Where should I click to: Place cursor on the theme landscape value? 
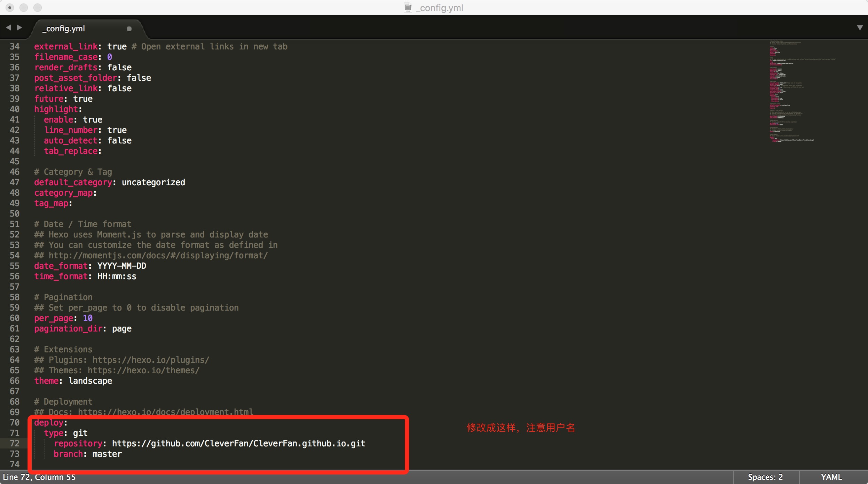[x=90, y=381]
